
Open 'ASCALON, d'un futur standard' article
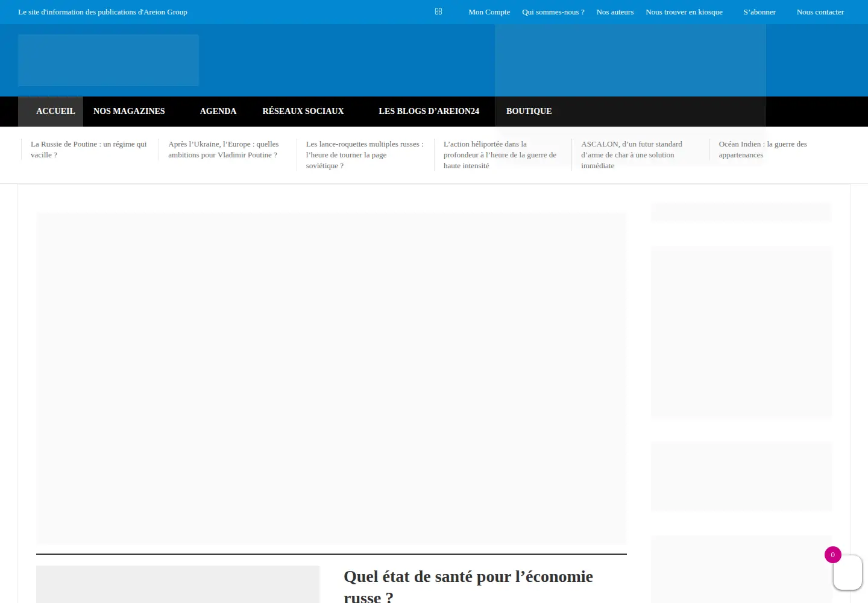click(x=631, y=155)
